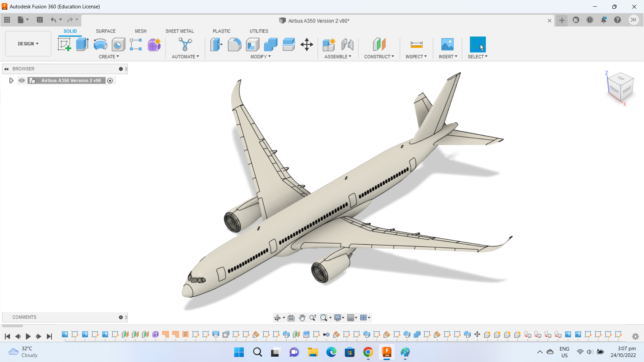Click the Combine tool icon
644x362 pixels.
click(271, 44)
